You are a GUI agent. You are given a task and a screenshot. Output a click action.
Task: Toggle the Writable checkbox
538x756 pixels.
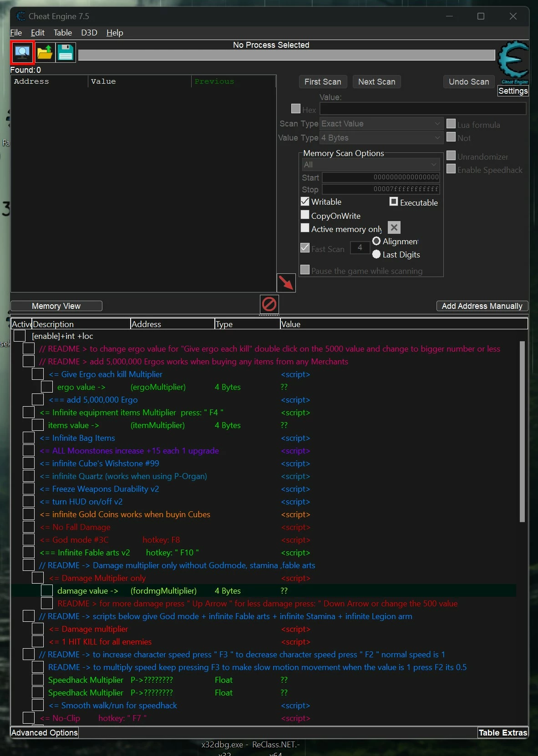(305, 201)
